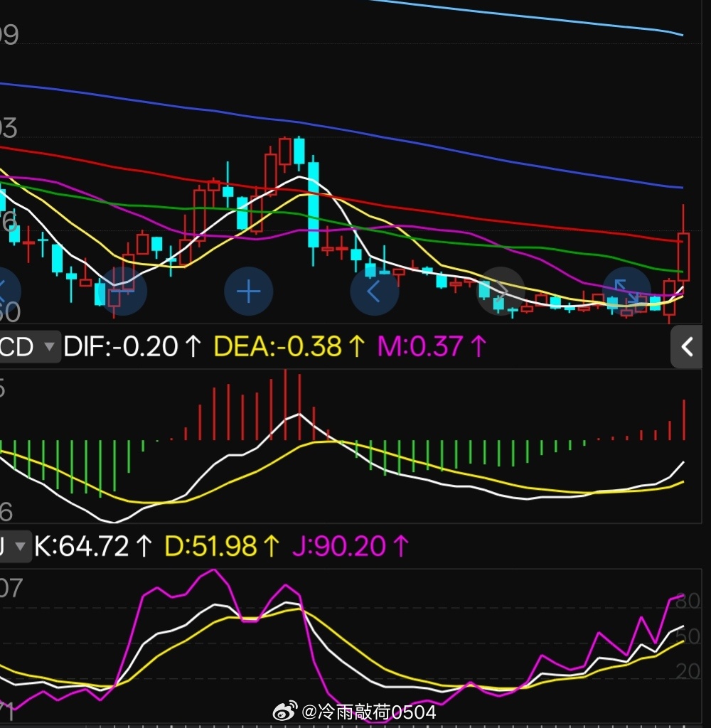
Task: Click the 50 level label in KDJ chart
Action: pyautogui.click(x=688, y=636)
